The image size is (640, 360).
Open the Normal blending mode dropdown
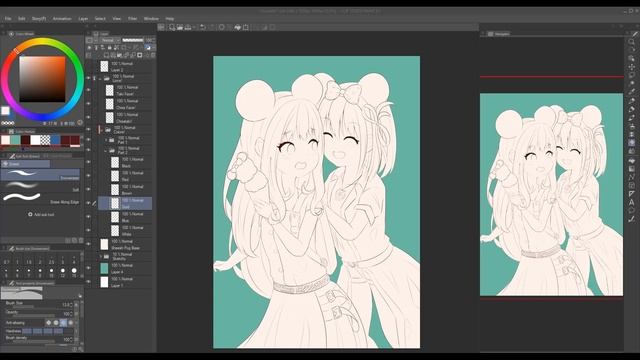(110, 40)
